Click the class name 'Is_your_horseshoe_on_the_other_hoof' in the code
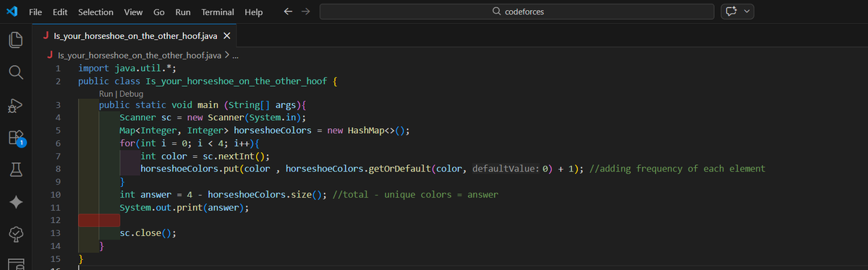The image size is (868, 270). pos(237,81)
